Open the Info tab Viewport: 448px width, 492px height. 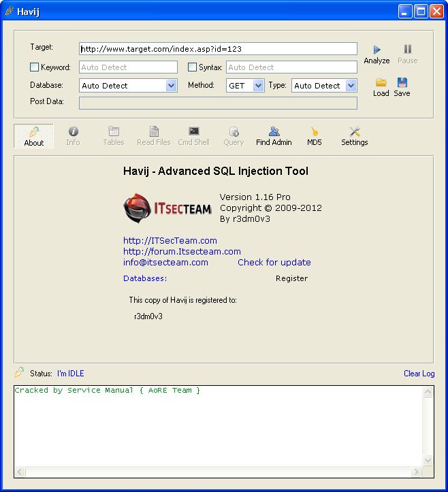(73, 136)
